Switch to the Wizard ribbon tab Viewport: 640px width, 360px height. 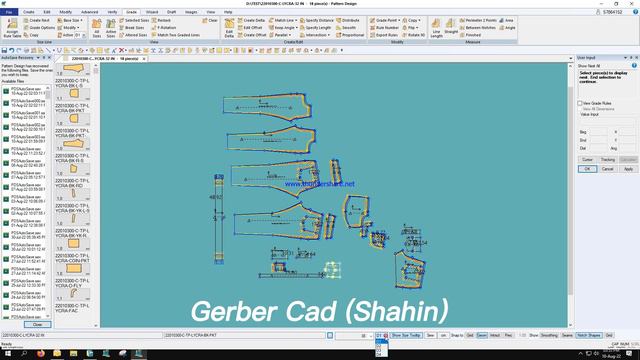[152, 12]
